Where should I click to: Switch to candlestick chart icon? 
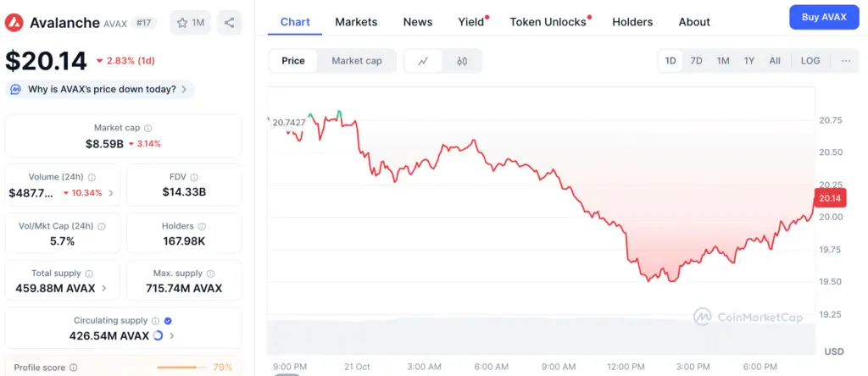click(x=462, y=61)
